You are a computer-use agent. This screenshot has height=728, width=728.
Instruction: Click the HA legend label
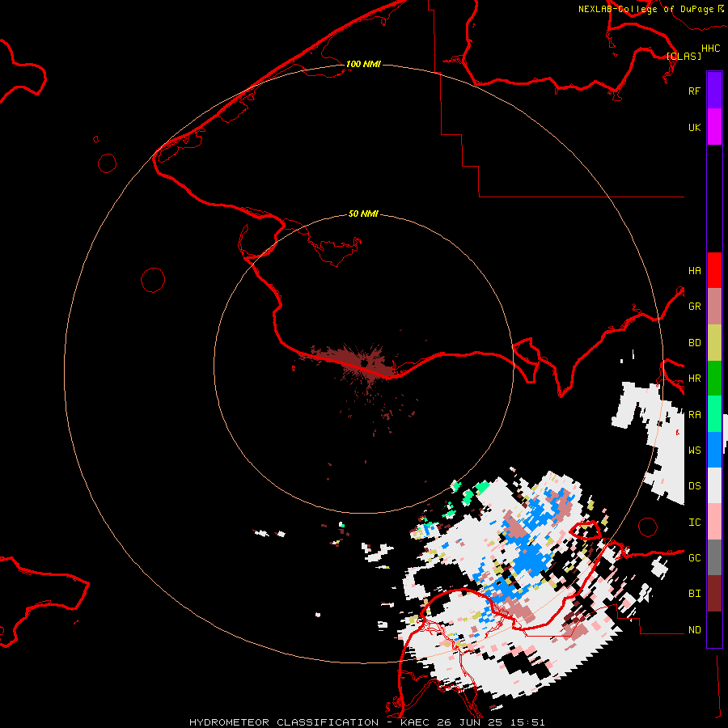695,271
